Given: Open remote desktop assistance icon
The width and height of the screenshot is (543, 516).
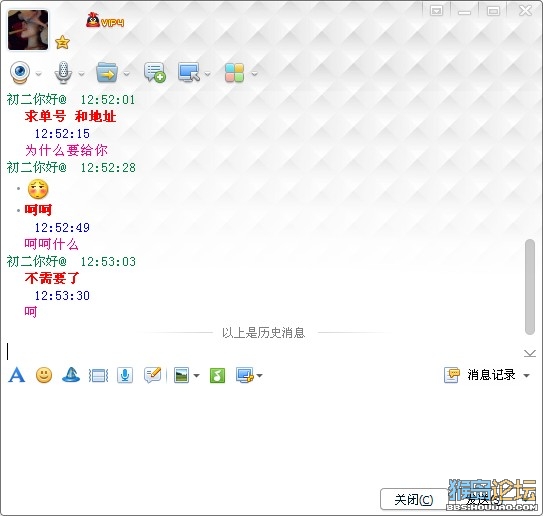Looking at the screenshot, I should (189, 72).
